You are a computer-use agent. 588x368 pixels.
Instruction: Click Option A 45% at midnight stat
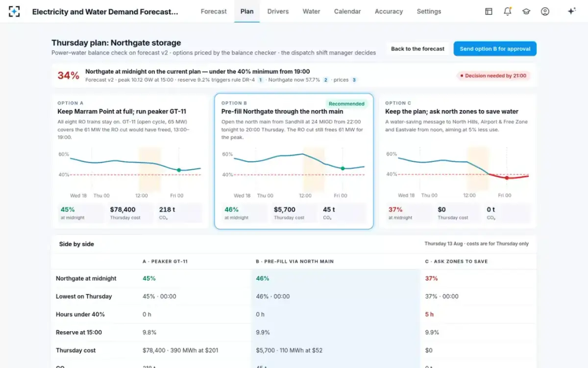tap(81, 213)
